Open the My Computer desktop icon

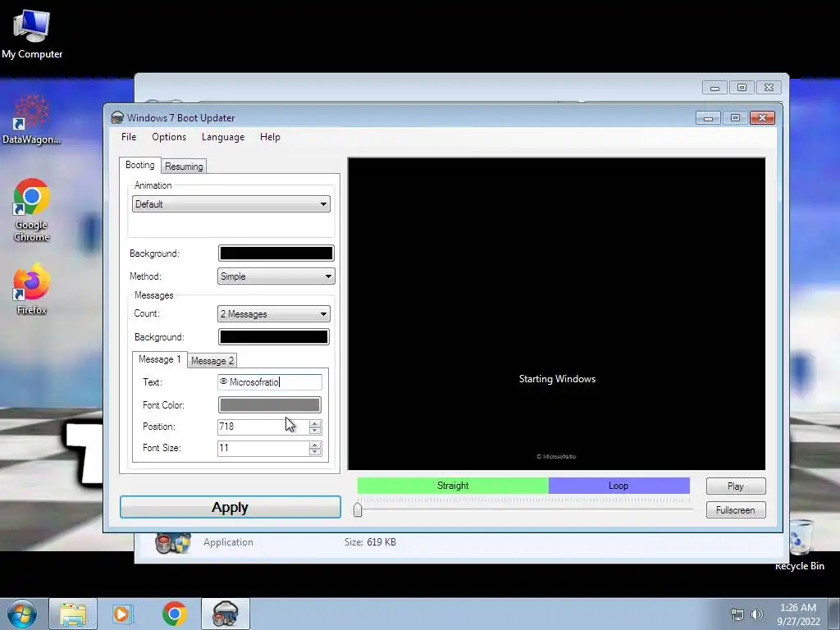click(32, 33)
